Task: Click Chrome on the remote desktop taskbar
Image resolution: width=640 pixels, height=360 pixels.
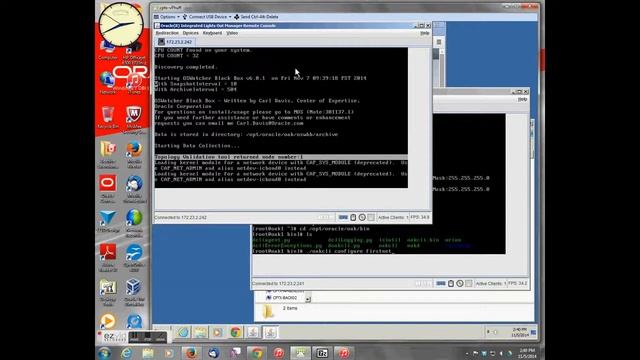Action: click(236, 332)
